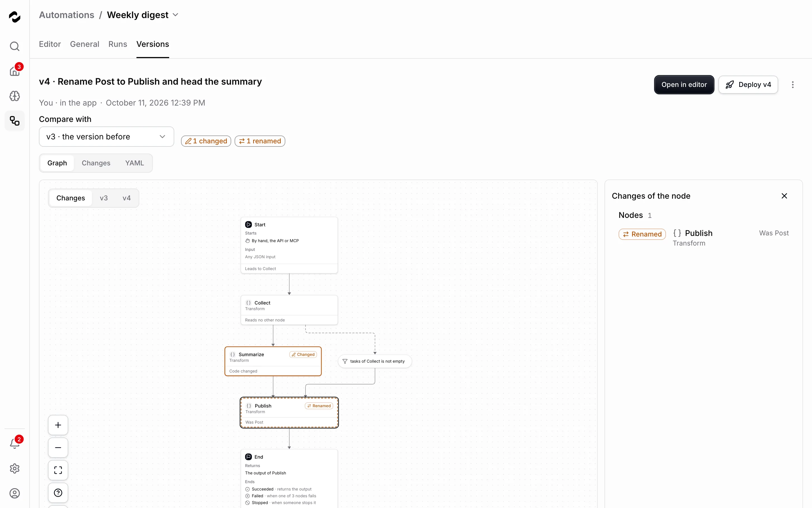Select the Collect node in the graph

289,310
